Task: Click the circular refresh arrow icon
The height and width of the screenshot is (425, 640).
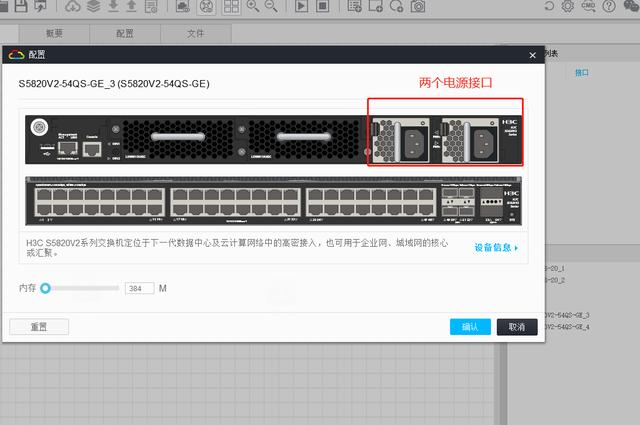Action: point(549,6)
